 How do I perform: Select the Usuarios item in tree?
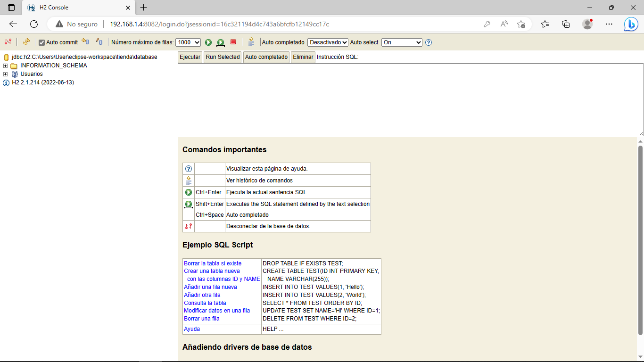(x=32, y=74)
